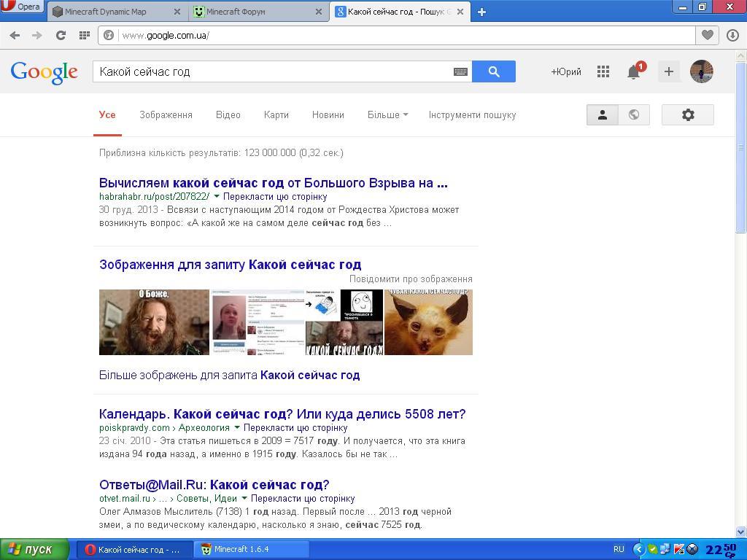
Task: Close the Minecraft Dynamic Map tab
Action: pos(177,12)
